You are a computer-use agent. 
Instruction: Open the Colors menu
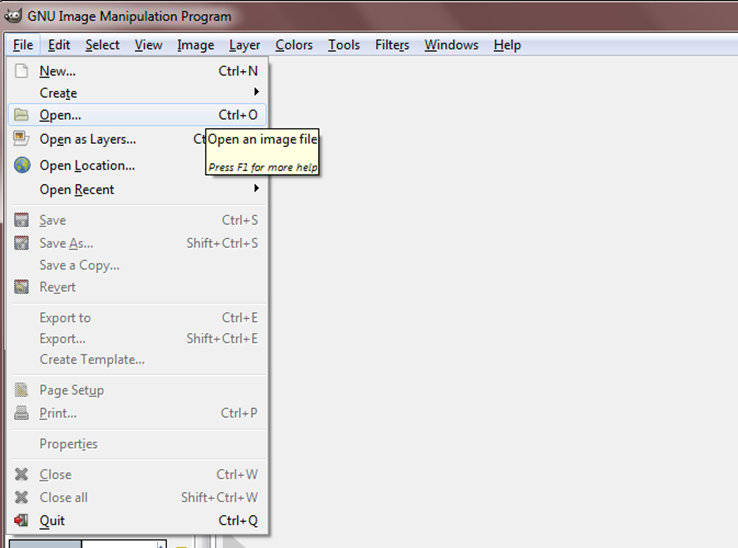(x=294, y=45)
